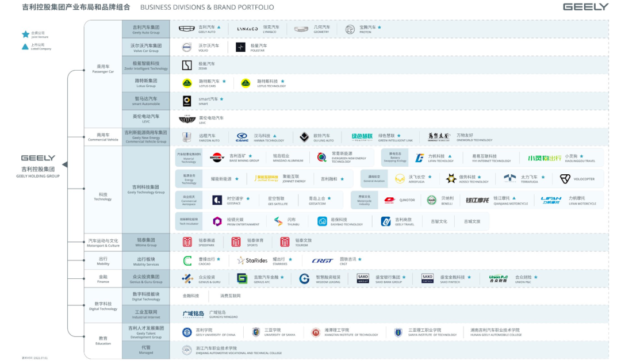Select the CAMC Hanma Technology logo

click(242, 137)
